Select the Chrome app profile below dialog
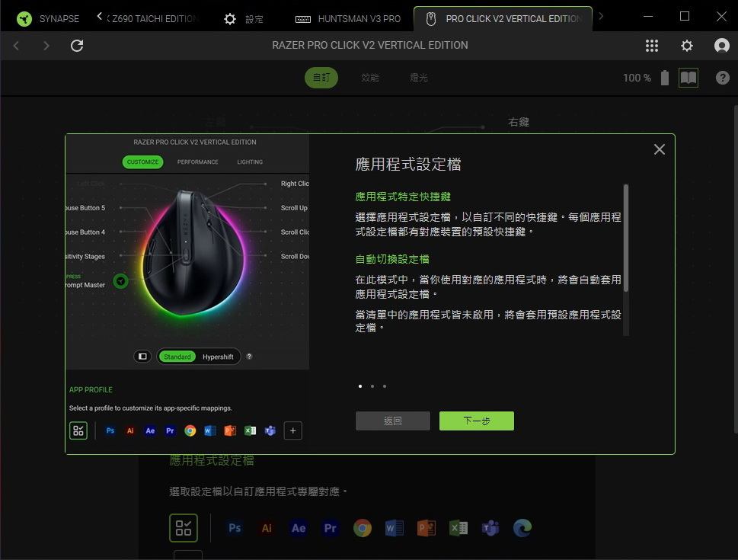 [x=363, y=528]
